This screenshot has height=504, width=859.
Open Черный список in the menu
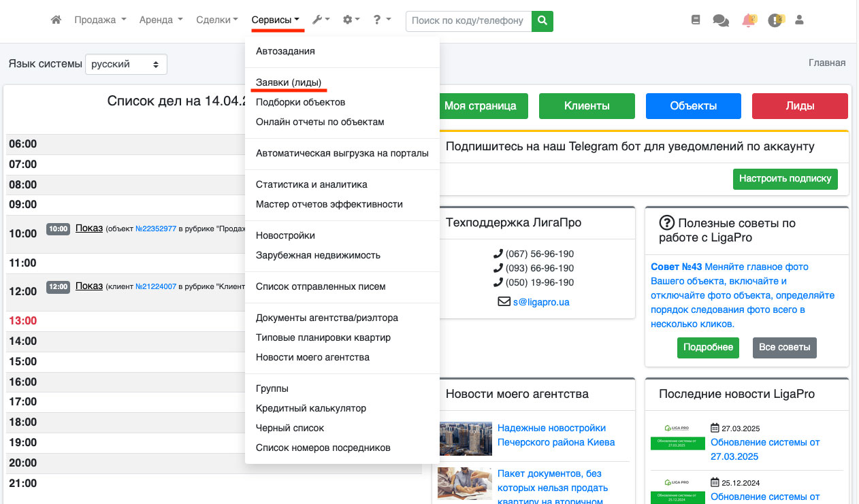click(290, 428)
